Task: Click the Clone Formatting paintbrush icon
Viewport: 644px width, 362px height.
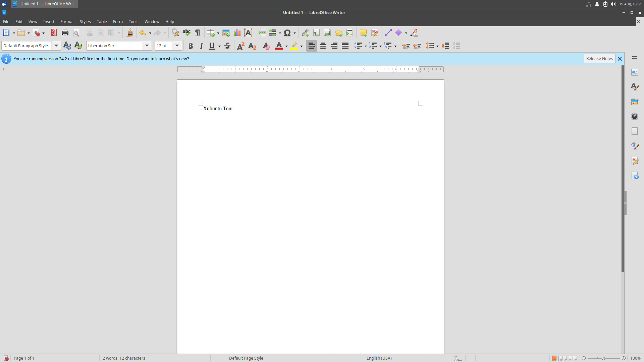Action: coord(130,33)
